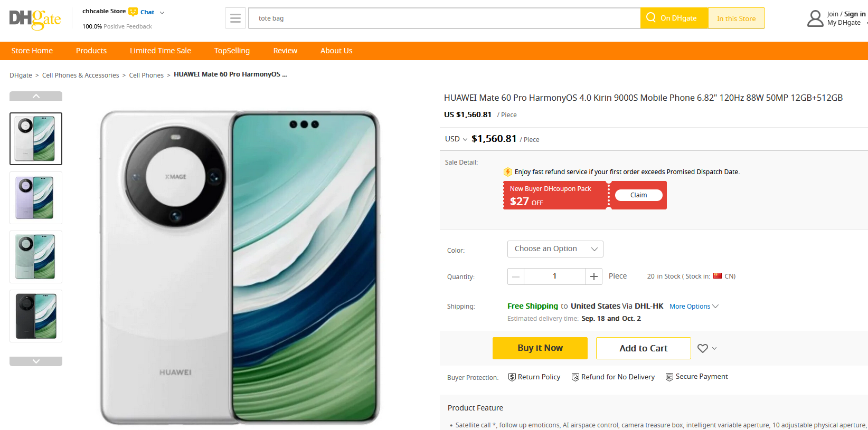Click the search input field
The height and width of the screenshot is (430, 868).
click(445, 18)
